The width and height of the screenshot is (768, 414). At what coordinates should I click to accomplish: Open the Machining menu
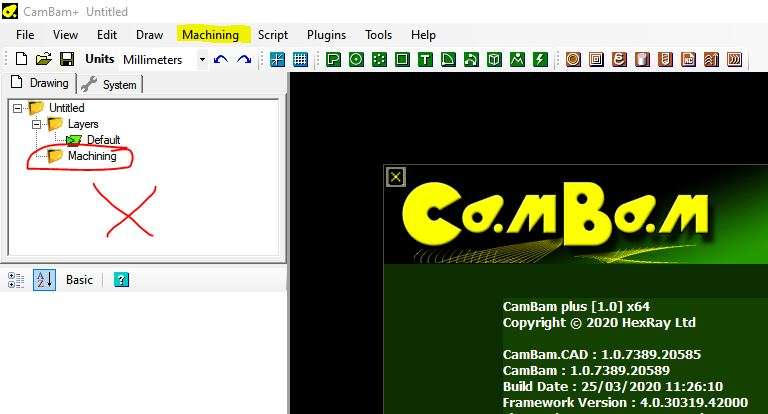point(211,35)
